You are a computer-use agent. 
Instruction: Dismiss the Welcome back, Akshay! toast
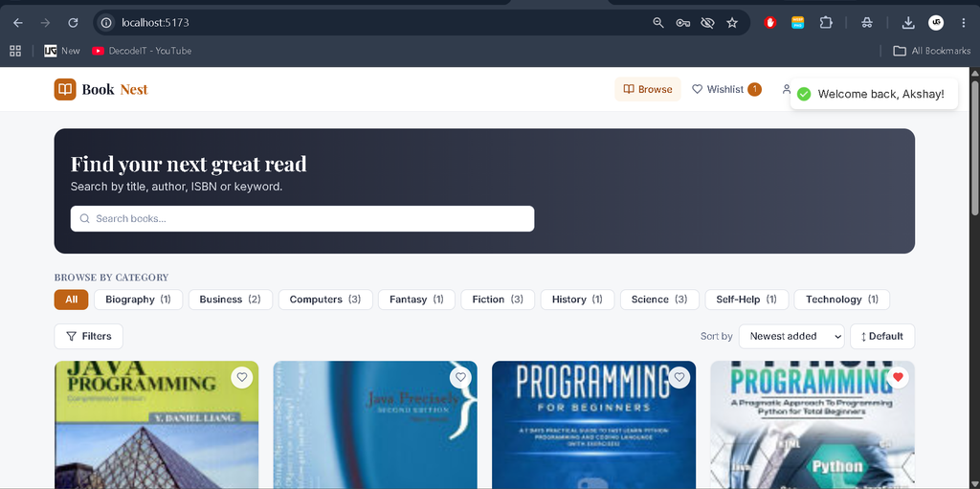tap(874, 94)
